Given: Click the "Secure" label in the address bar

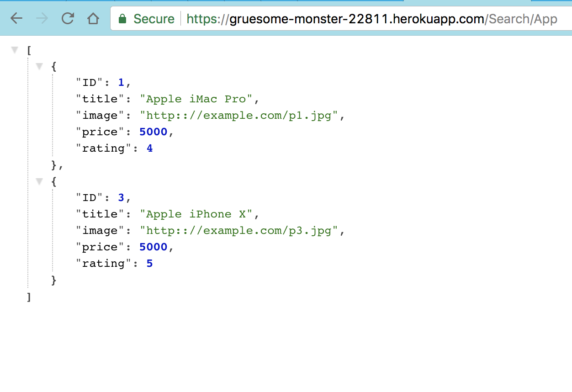Looking at the screenshot, I should coord(154,19).
